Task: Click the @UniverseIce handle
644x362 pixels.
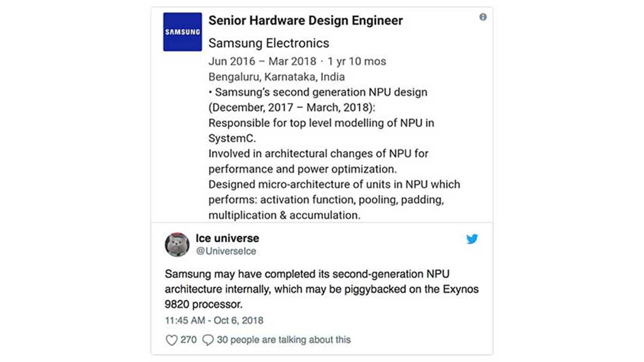Action: point(226,251)
